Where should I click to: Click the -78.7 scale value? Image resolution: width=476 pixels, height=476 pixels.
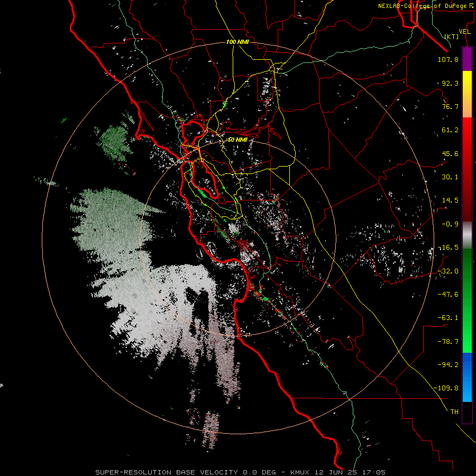click(448, 342)
